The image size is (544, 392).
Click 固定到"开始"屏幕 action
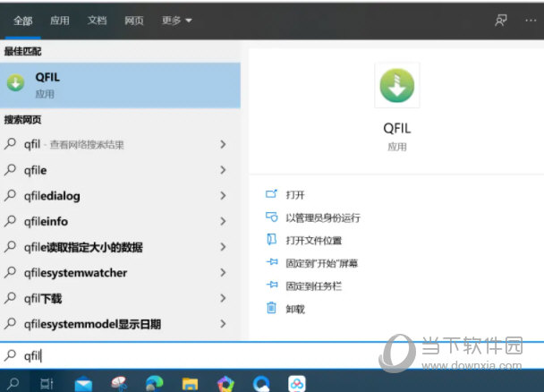pos(321,264)
